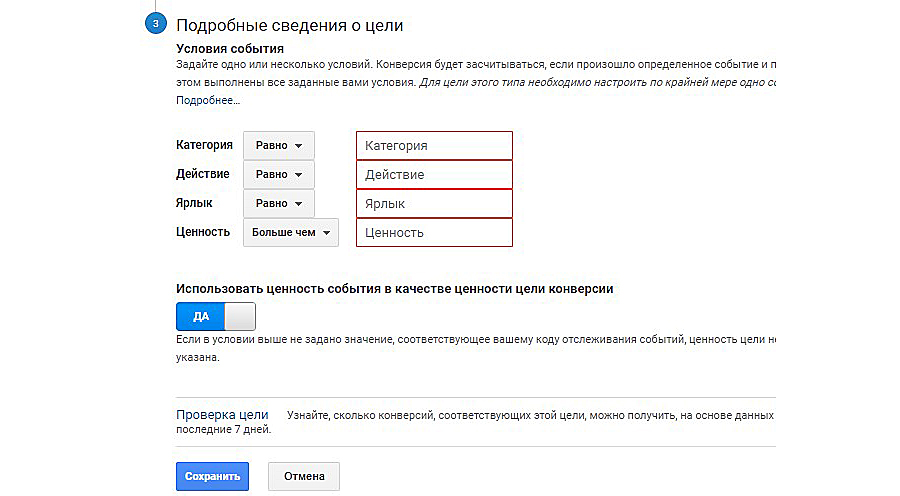Click the 'Проверка цели' link

222,414
